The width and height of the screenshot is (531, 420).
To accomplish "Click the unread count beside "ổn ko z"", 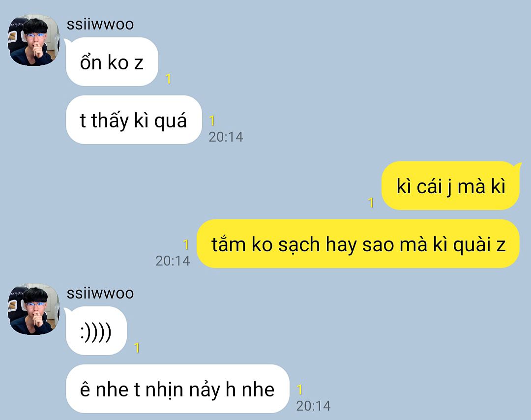I will 168,79.
